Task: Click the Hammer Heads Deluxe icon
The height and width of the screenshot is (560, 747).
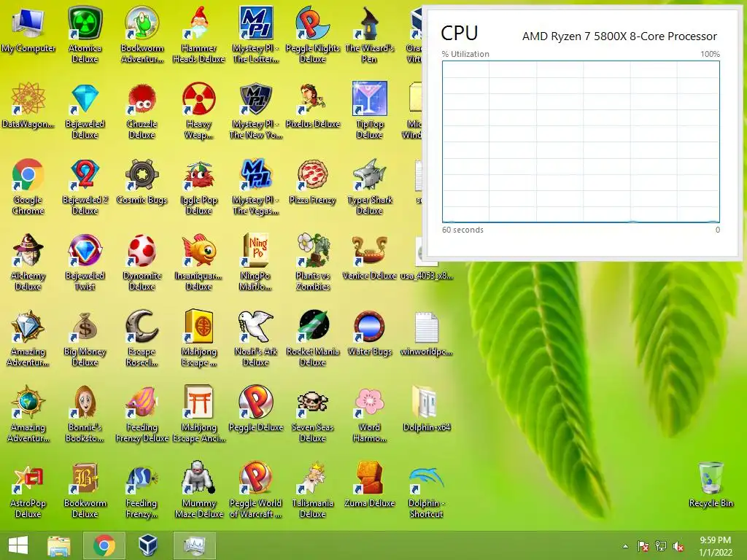Action: pos(198,23)
